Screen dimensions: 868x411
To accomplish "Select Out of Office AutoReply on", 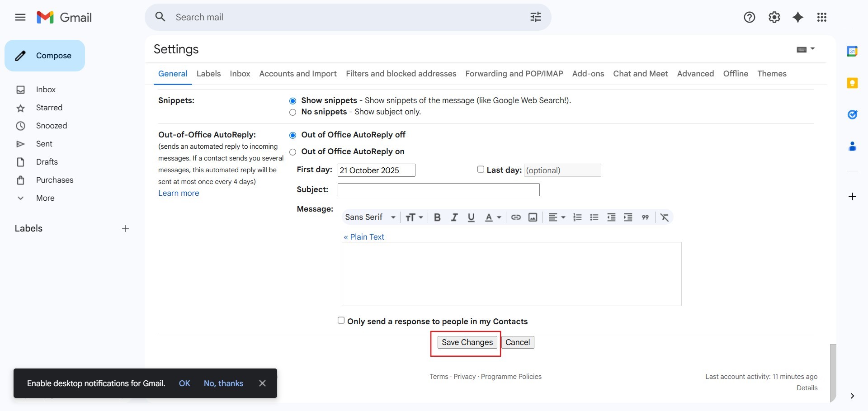I will tap(293, 152).
